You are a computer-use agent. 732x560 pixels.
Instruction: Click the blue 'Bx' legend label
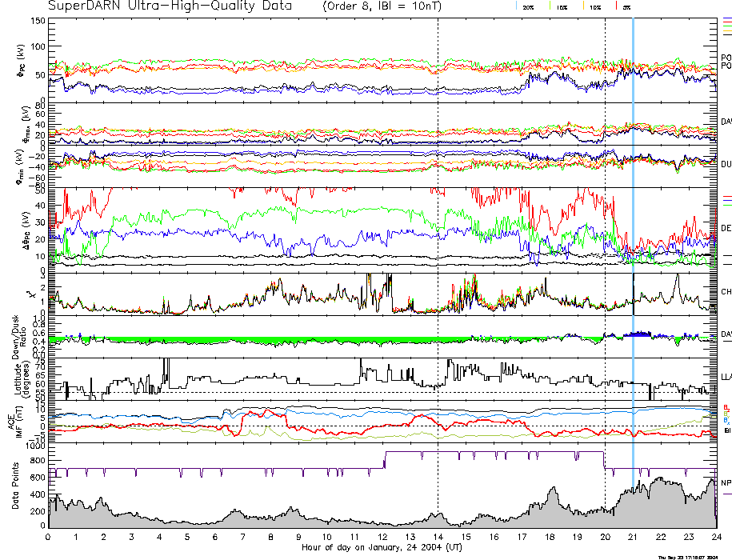(x=726, y=421)
